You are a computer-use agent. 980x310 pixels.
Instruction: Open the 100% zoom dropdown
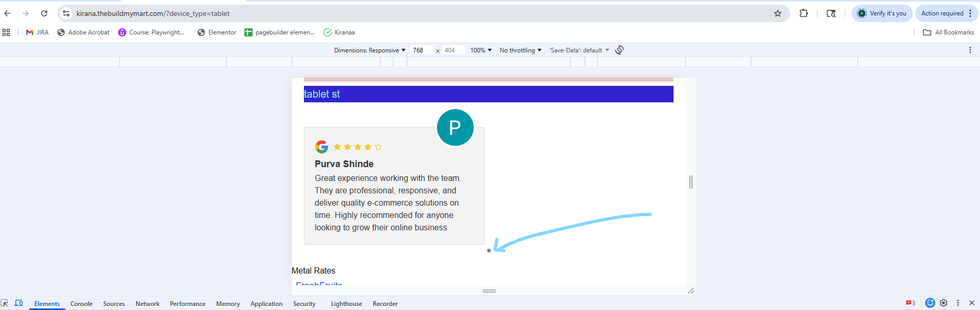coord(481,50)
